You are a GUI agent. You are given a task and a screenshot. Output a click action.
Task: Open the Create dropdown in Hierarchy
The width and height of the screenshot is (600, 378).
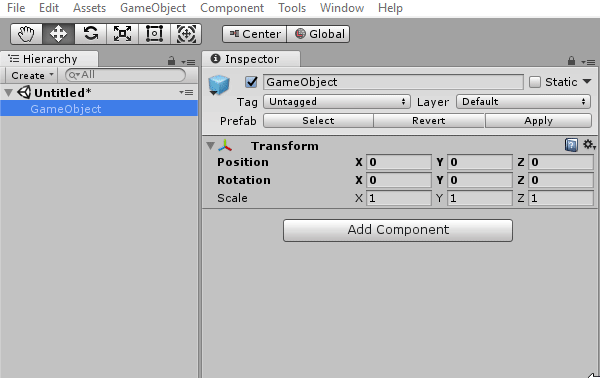[31, 75]
